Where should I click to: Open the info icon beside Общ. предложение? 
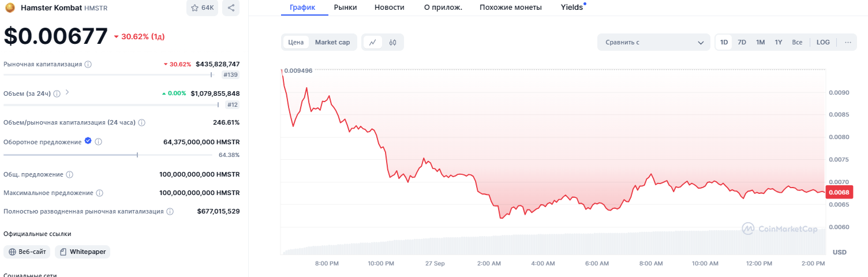[x=70, y=174]
